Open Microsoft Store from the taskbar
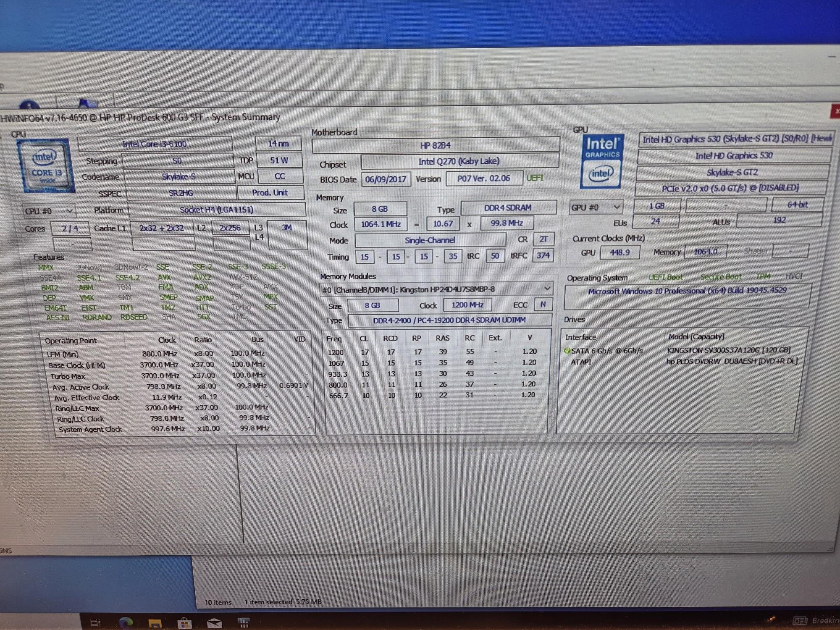Viewport: 840px width, 630px height. coord(184,623)
